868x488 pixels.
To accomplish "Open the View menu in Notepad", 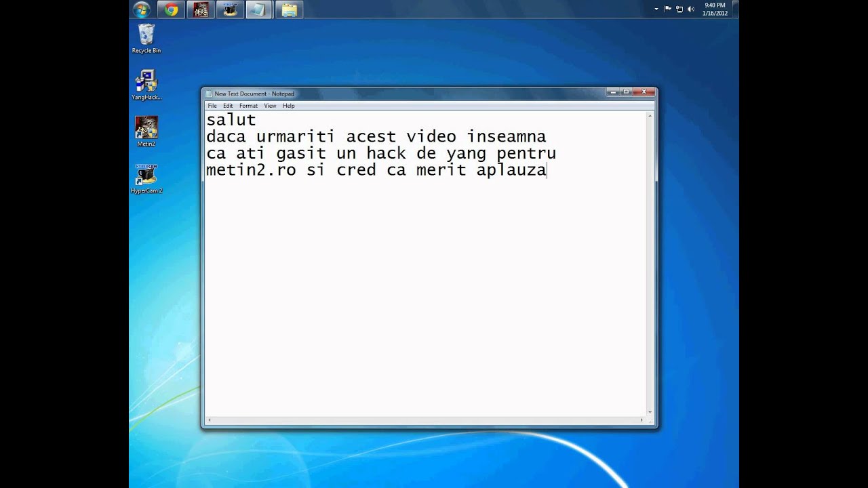I will coord(270,106).
